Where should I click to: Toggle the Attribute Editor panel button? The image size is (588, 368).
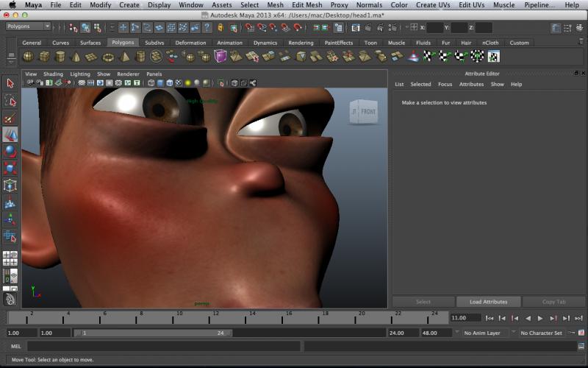click(556, 27)
